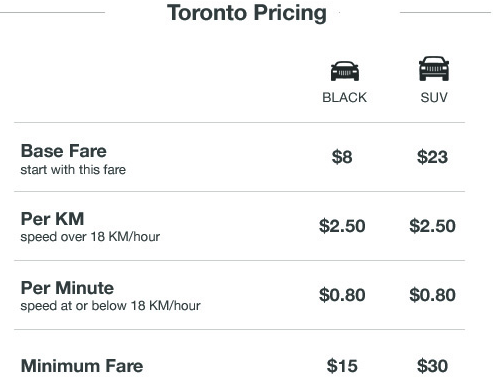
Task: Click the Minimum Fare row title
Action: (82, 366)
